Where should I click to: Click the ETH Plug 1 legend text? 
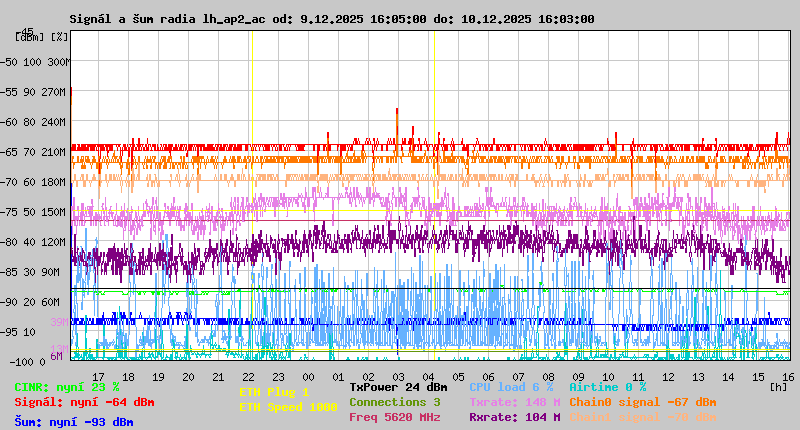[x=274, y=393]
